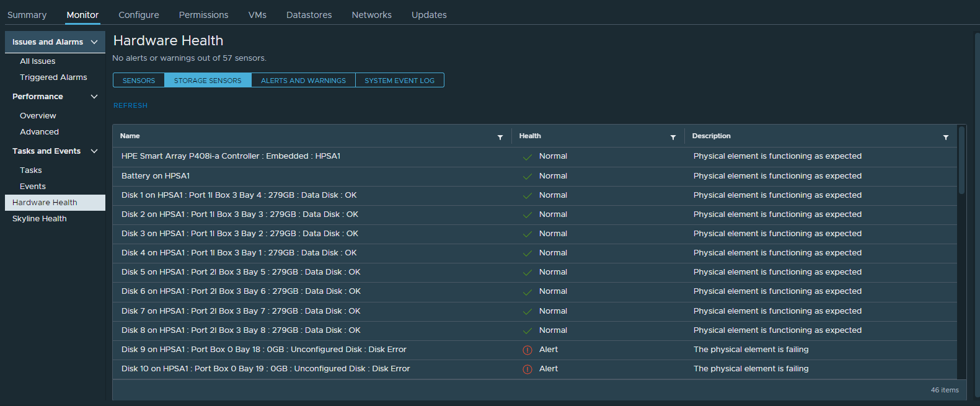Viewport: 980px width, 406px height.
Task: Show the Sensors view
Action: click(139, 81)
